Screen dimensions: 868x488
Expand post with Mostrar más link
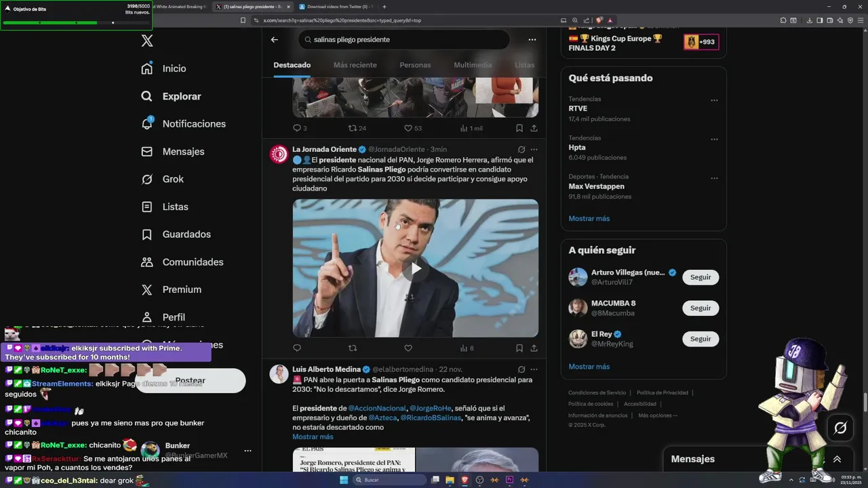coord(313,436)
